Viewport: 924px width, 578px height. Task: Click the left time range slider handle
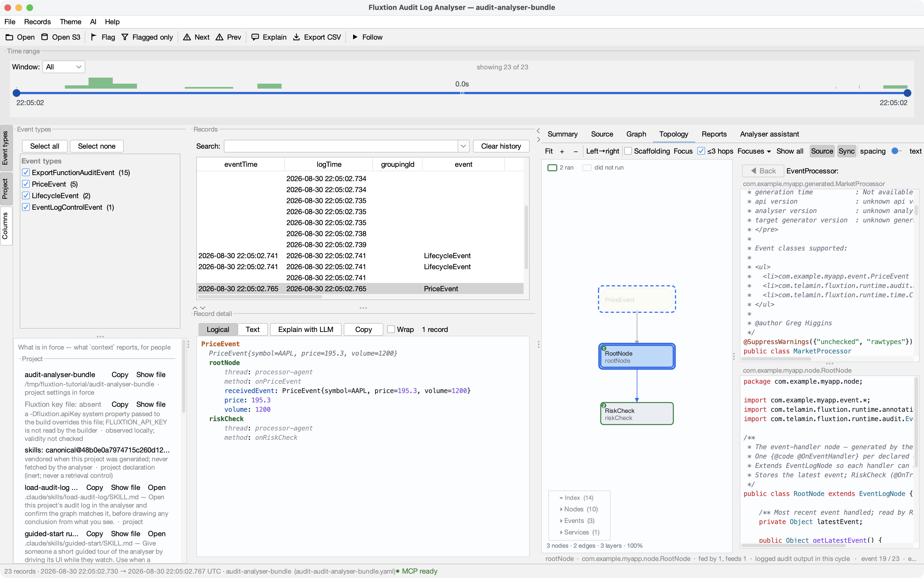tap(16, 93)
